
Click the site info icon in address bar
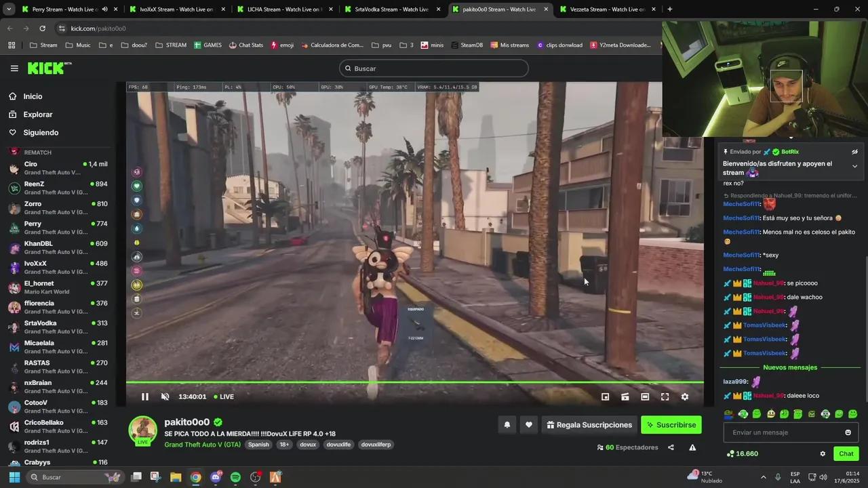62,28
